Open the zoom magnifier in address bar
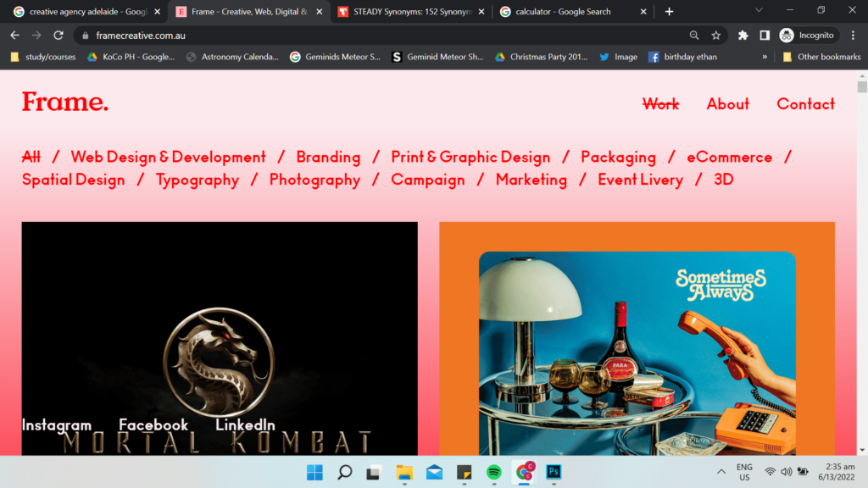 click(x=693, y=36)
